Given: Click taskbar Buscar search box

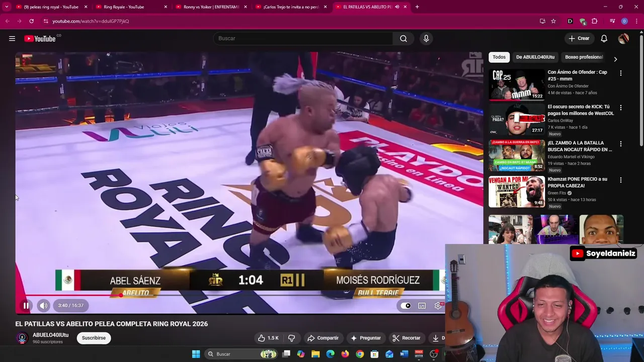Looking at the screenshot, I should pyautogui.click(x=241, y=354).
